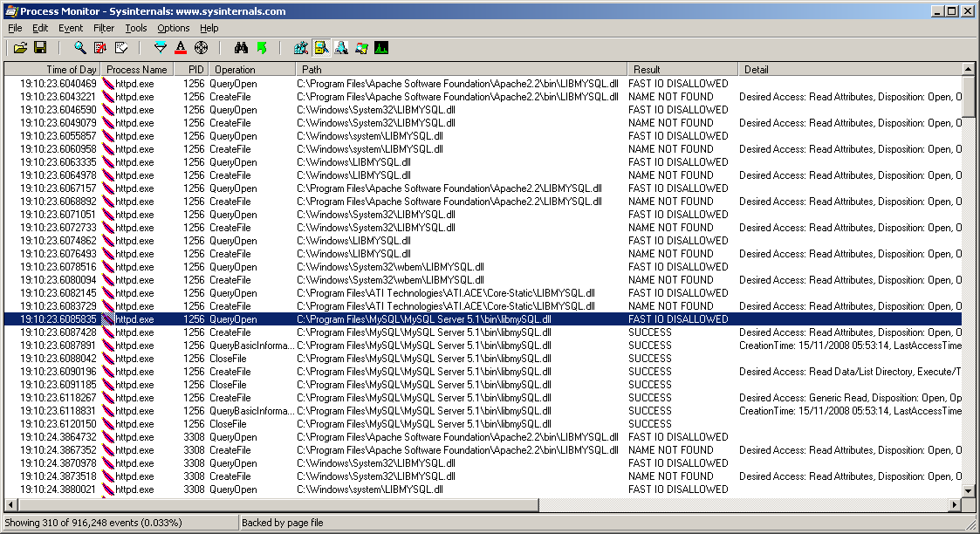Click the Save floppy disk icon
980x534 pixels.
click(x=40, y=48)
